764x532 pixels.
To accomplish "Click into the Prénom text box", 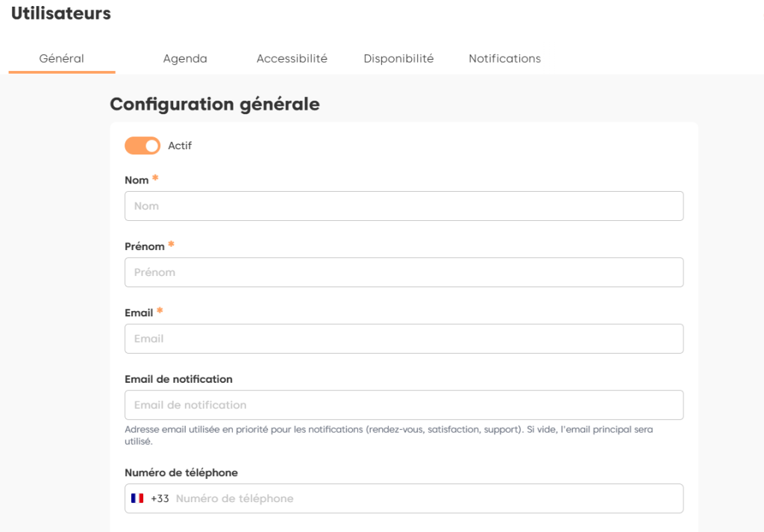I will [404, 272].
